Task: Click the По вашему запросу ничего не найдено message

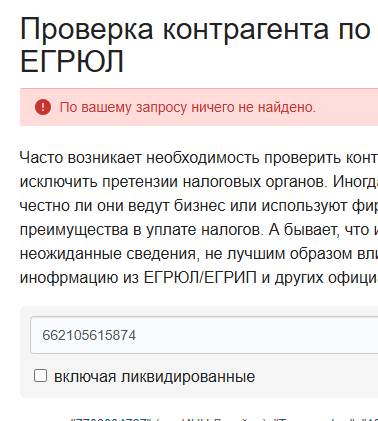Action: 187,107
